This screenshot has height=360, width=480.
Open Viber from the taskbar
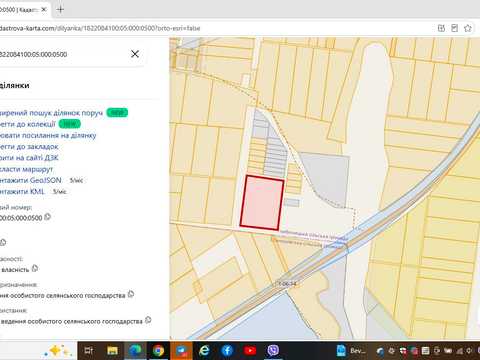(273, 350)
